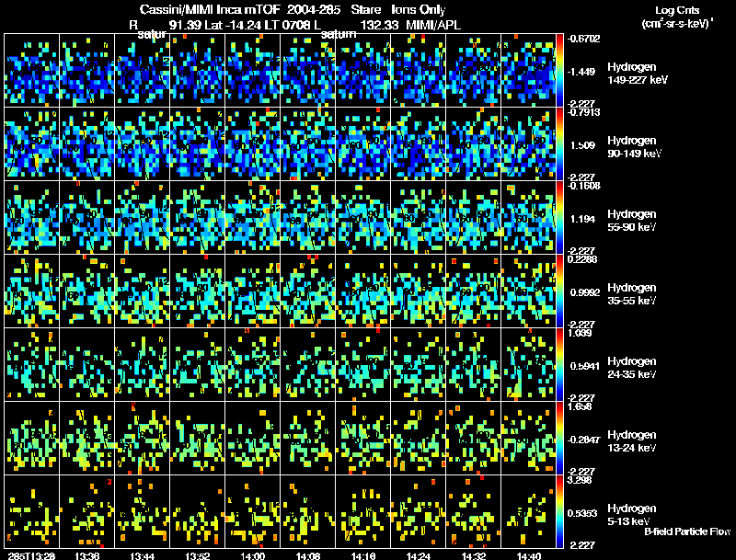Click the '-1.449' colorbar middle value
736x560 pixels.
581,72
